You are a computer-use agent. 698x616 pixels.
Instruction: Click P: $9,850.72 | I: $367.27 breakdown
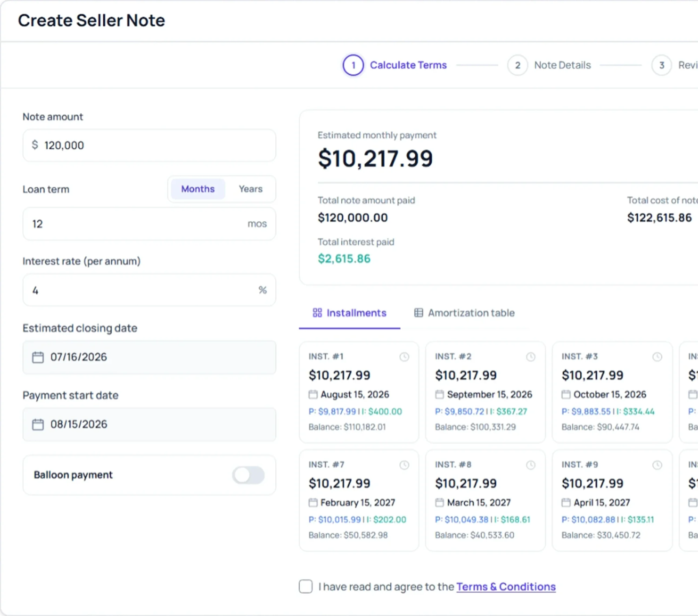click(x=481, y=411)
